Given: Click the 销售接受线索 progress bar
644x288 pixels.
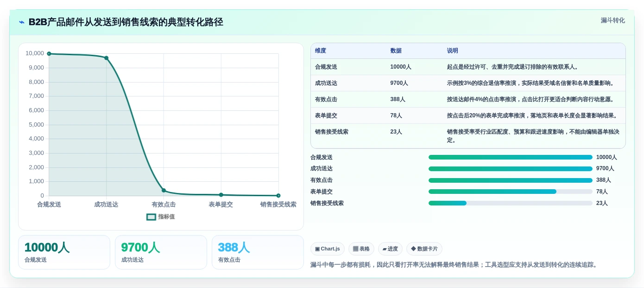Looking at the screenshot, I should click(511, 203).
